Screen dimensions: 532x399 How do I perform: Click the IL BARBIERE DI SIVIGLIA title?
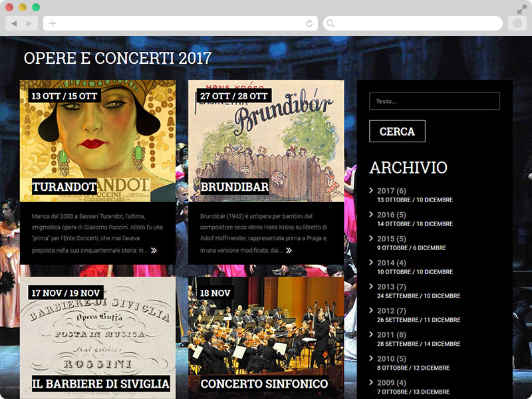tap(101, 384)
